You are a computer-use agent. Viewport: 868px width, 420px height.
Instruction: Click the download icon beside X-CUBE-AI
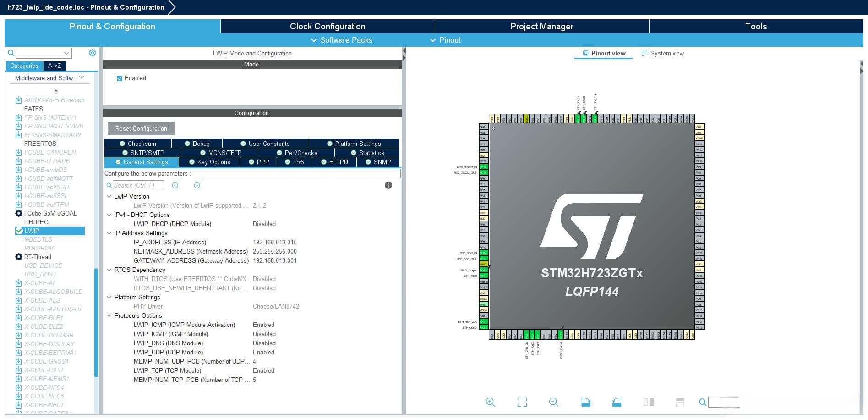tap(19, 283)
